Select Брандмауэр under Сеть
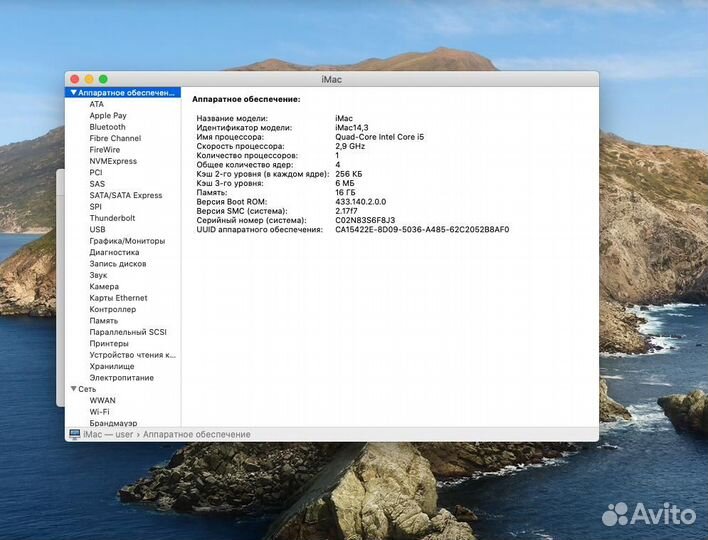708x540 pixels. click(113, 423)
